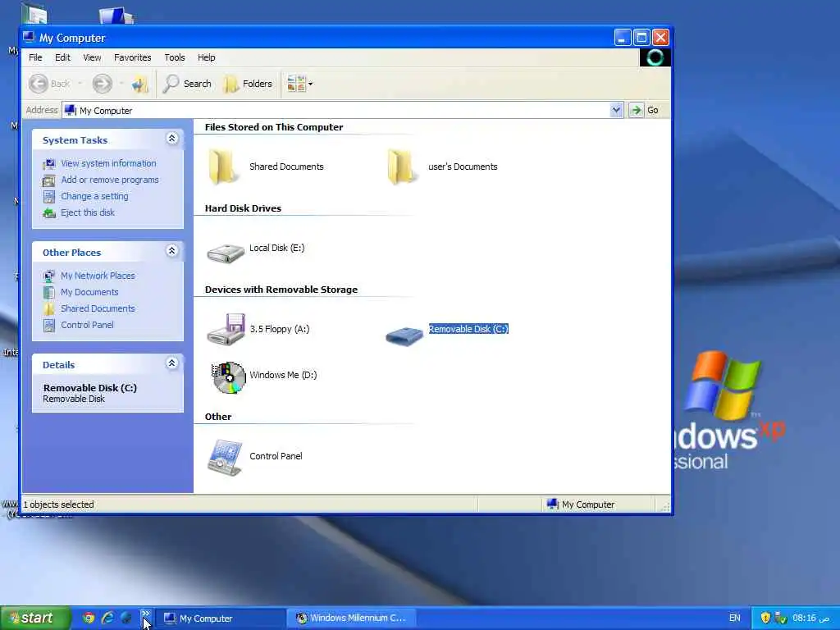Click the 'Hard Disk Drives' heading
Screen dimensions: 840x630
pos(243,208)
